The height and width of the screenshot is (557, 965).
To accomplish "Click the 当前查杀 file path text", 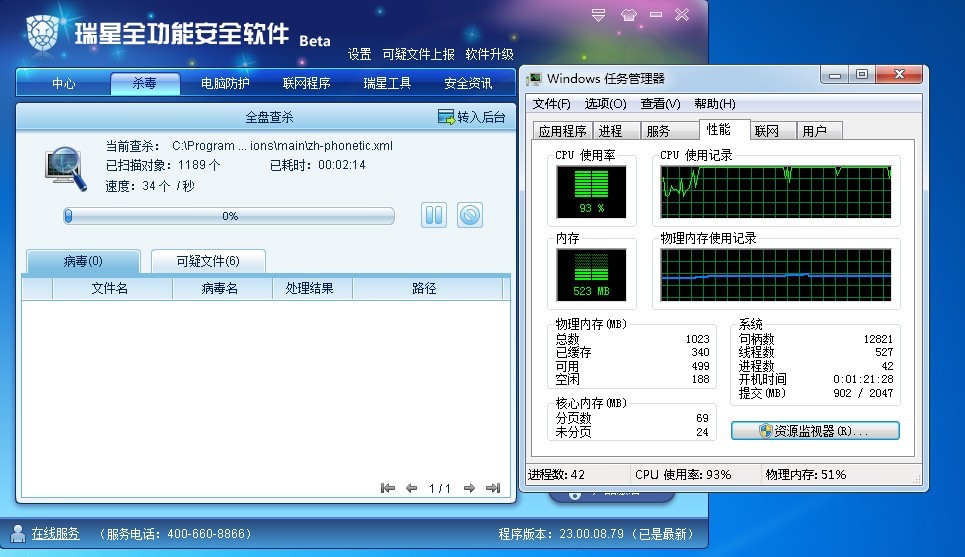I will pos(282,146).
